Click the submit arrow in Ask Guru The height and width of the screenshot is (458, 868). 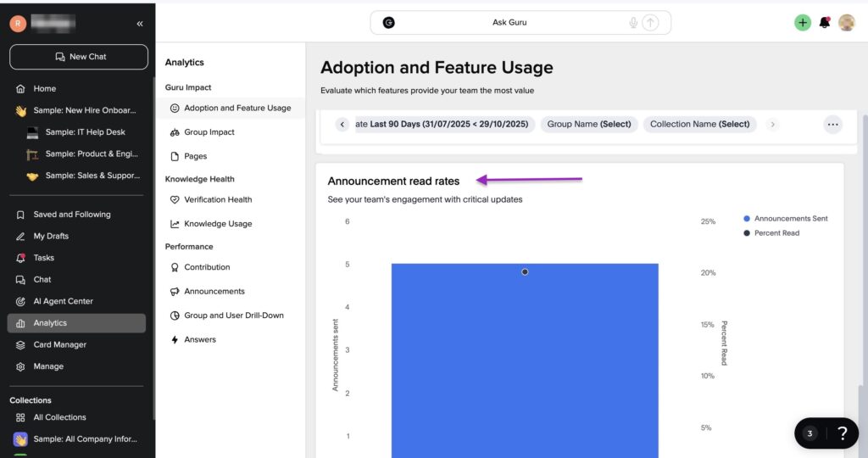(x=650, y=23)
